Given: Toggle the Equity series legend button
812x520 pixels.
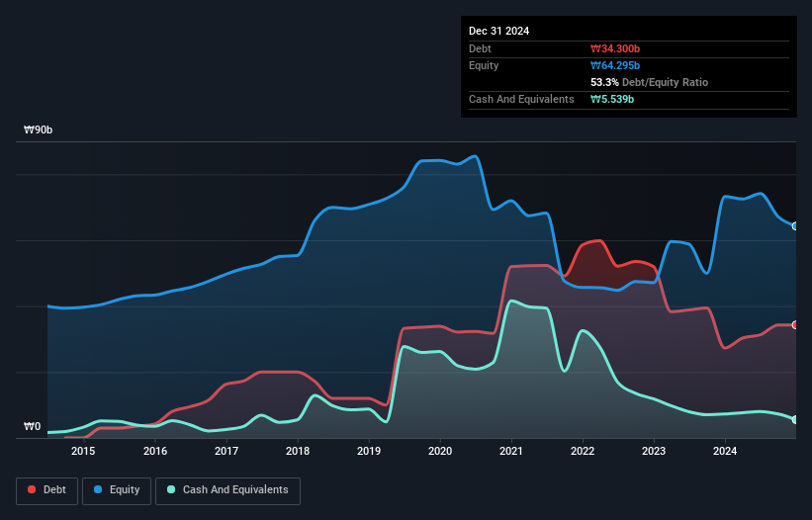Looking at the screenshot, I should click(x=117, y=490).
